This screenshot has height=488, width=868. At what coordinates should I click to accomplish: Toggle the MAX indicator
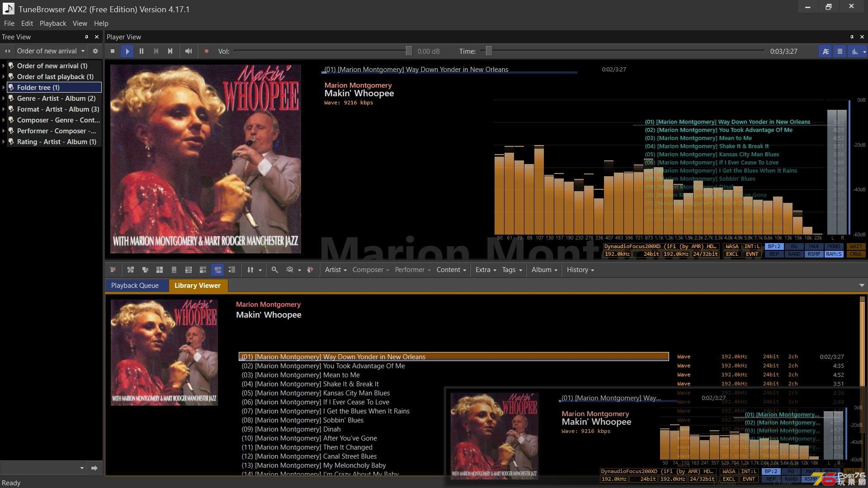(814, 246)
